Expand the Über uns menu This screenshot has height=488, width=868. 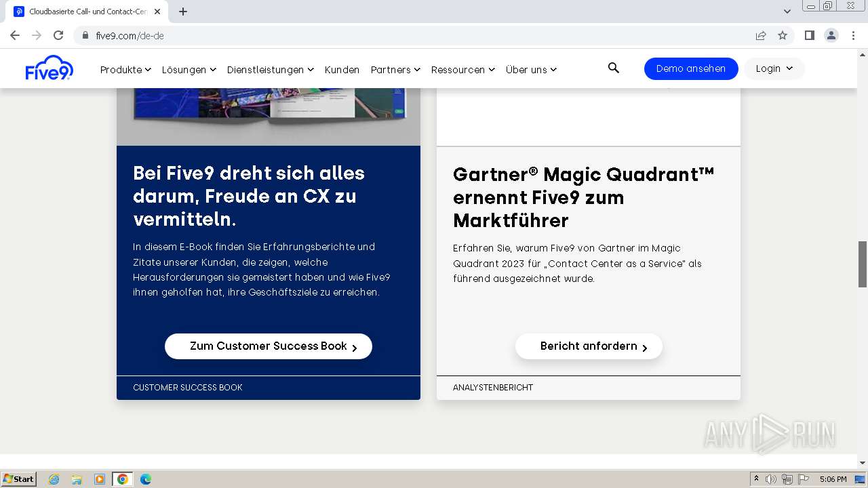pos(531,69)
